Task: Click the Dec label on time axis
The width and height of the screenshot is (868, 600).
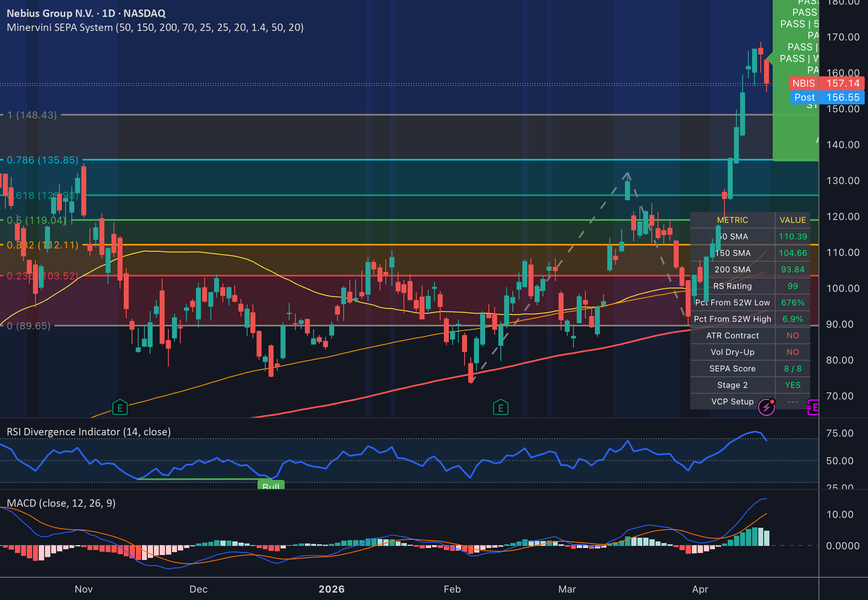Action: point(198,589)
